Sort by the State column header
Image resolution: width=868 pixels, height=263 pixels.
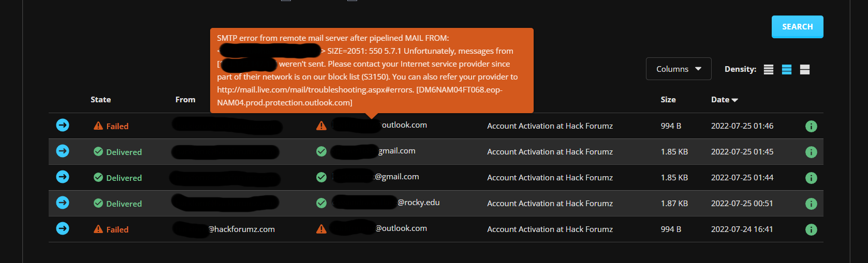(x=100, y=100)
